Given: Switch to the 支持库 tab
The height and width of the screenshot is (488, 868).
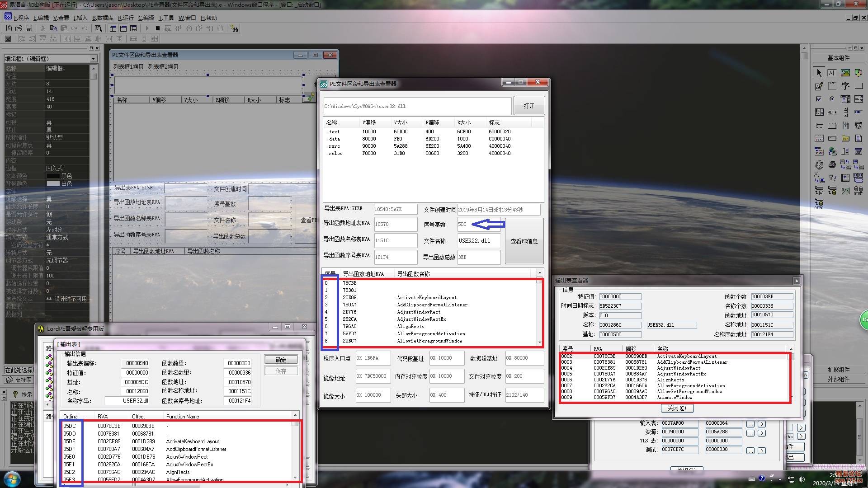Looking at the screenshot, I should pyautogui.click(x=19, y=380).
